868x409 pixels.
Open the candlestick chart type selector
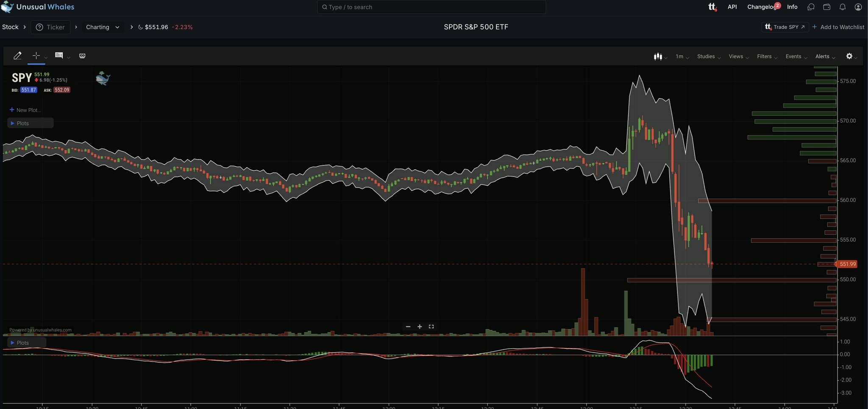click(658, 56)
